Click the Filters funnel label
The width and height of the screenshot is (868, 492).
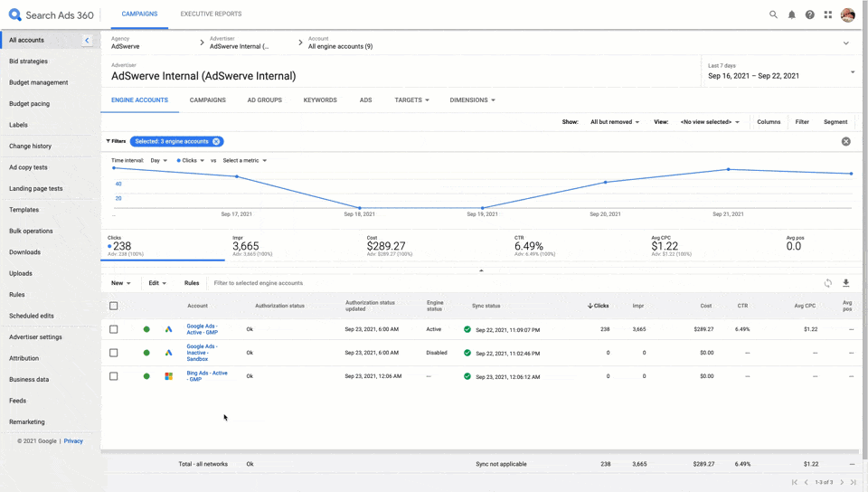point(116,141)
